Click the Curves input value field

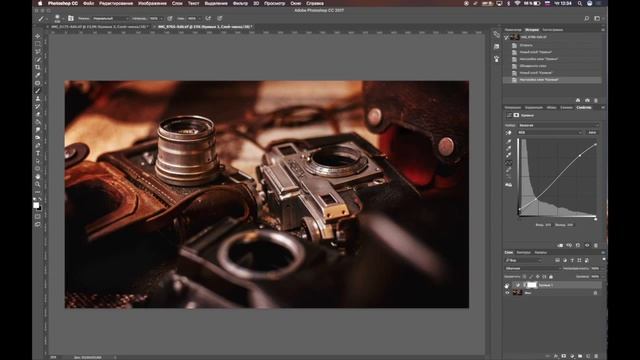[548, 225]
